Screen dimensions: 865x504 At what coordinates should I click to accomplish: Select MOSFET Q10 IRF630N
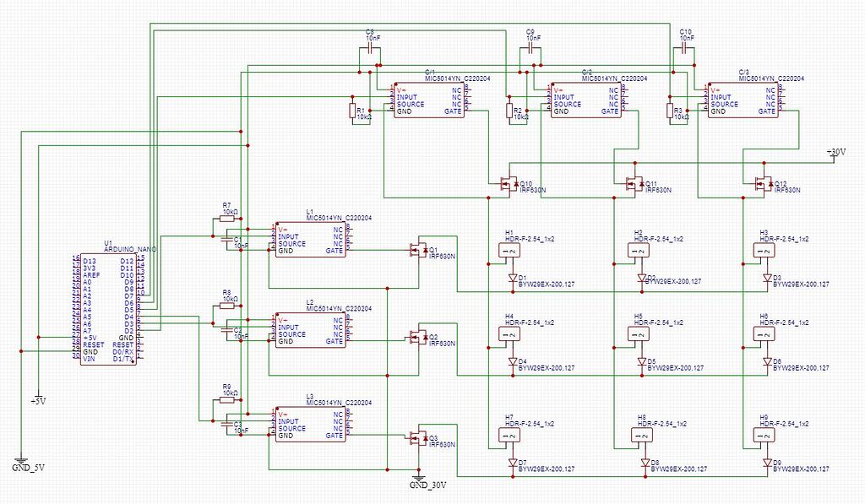point(509,184)
